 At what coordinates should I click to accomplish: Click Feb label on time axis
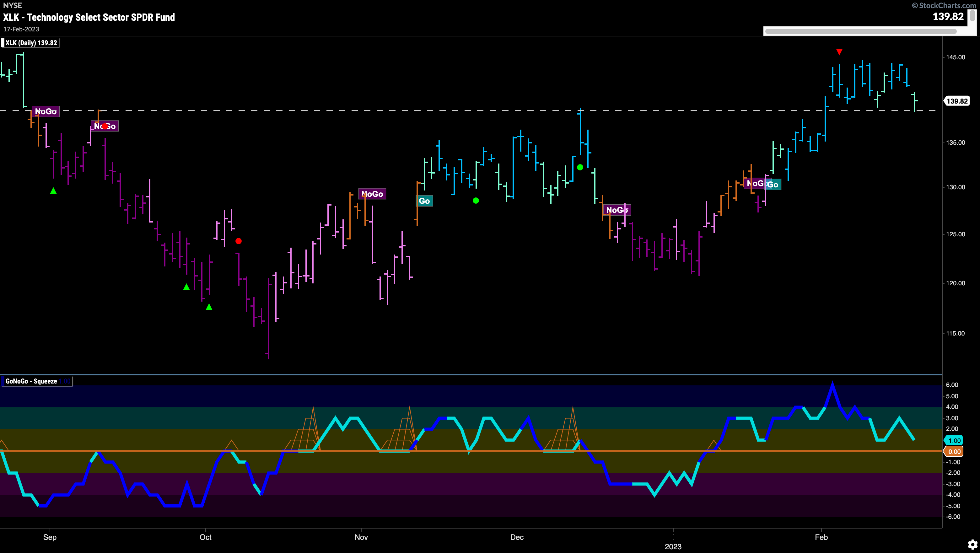821,537
